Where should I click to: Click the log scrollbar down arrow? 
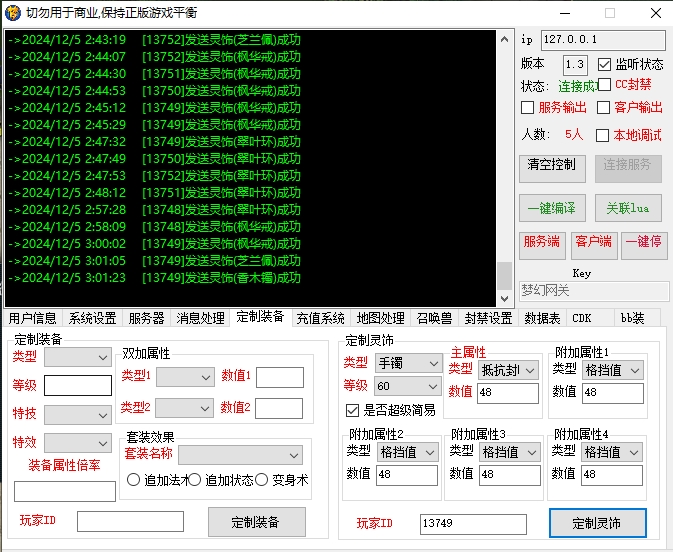point(505,299)
